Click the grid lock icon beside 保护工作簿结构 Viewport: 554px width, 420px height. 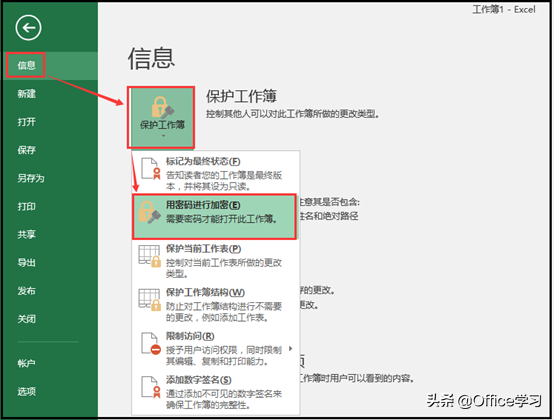point(150,300)
